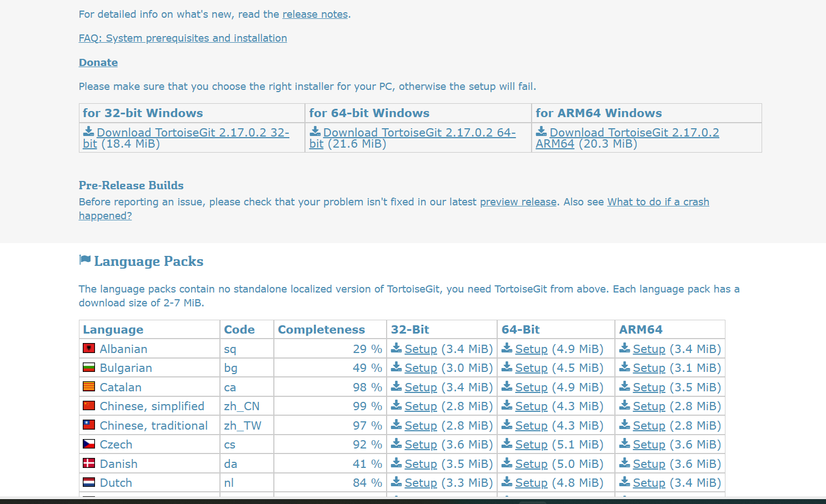Viewport: 826px width, 504px height.
Task: Download Chinese simplified ARM64 Setup
Action: [649, 406]
